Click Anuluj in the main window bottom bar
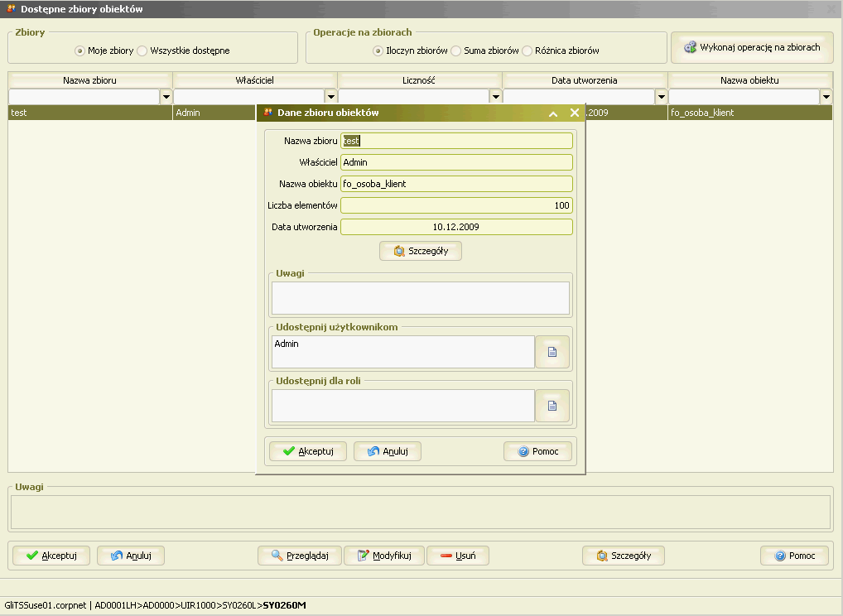 (131, 556)
